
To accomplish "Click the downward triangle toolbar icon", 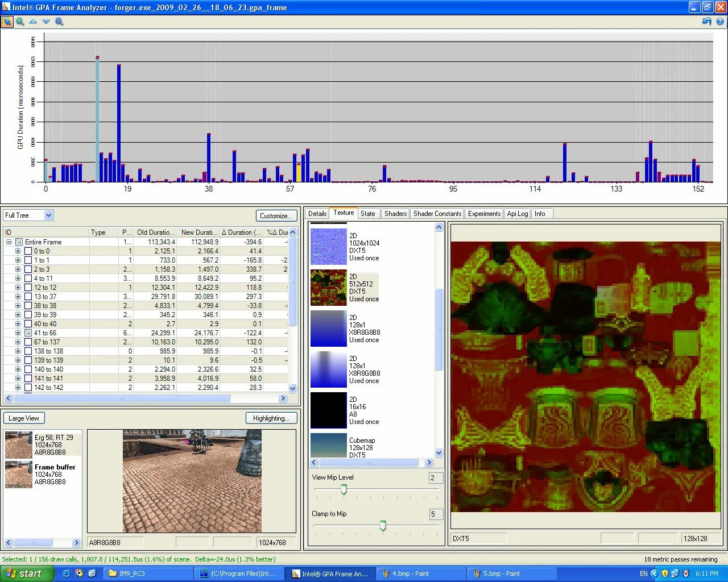I will pos(46,22).
